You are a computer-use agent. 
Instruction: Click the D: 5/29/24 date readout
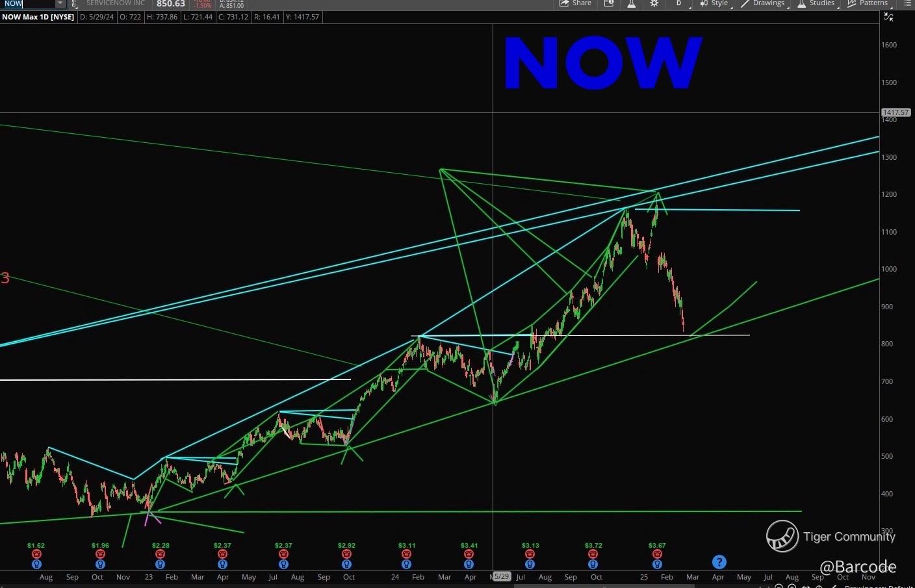[x=97, y=17]
